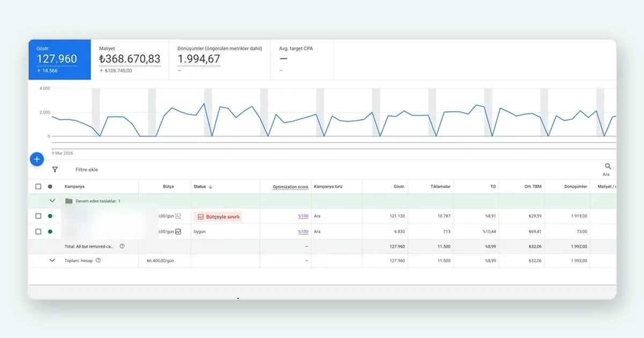Click the 6.830 impressions cell
Image resolution: width=644 pixels, height=338 pixels.
[x=399, y=232]
